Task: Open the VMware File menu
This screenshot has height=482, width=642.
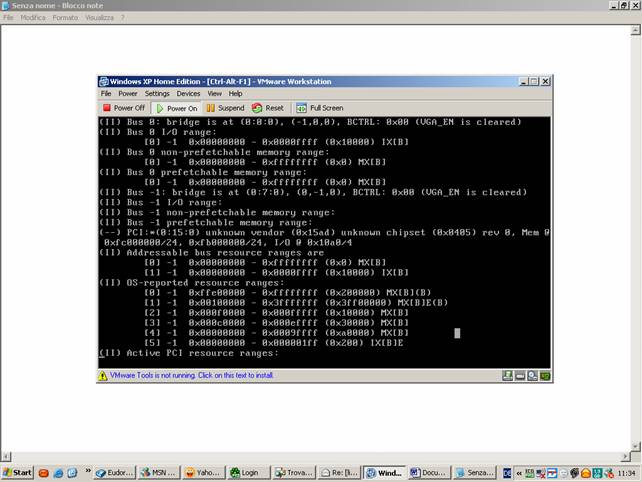Action: (x=106, y=93)
